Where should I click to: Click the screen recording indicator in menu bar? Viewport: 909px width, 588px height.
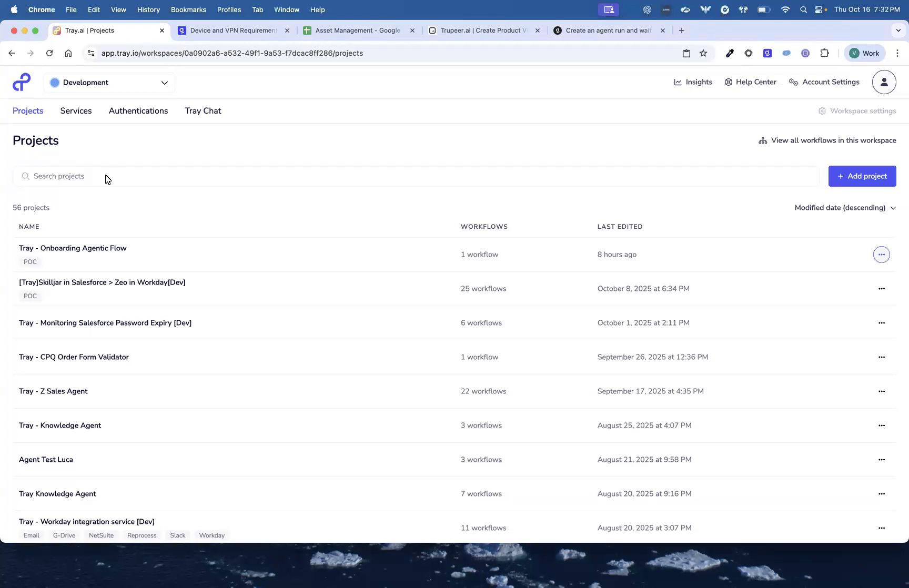(x=609, y=9)
